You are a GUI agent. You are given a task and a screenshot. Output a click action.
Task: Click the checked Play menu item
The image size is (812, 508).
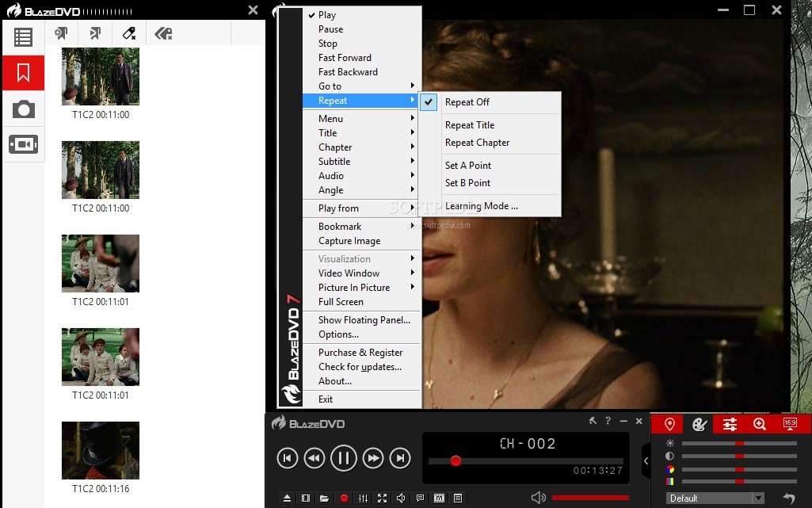[361, 15]
